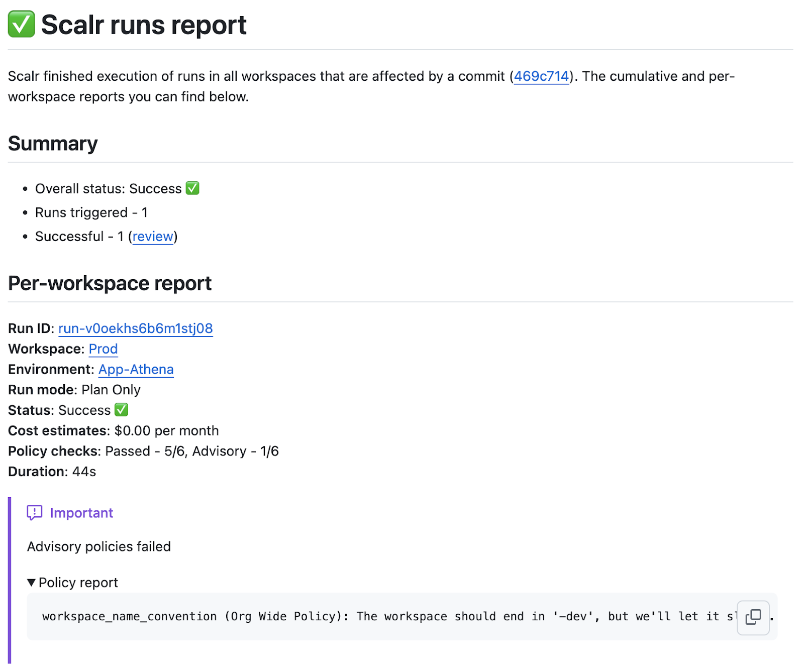
Task: Click the 'Important' alert title
Action: click(x=81, y=513)
